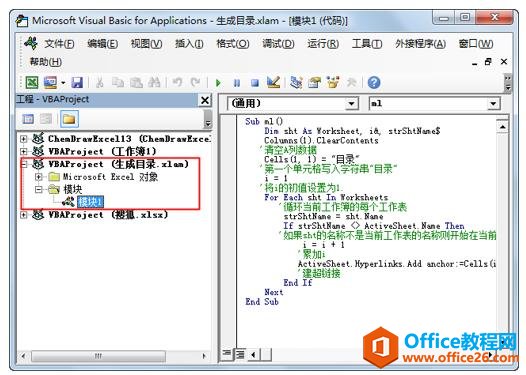Click the View Microsoft Excel toolbar icon
Viewport: 526px width, 375px height.
click(x=32, y=82)
